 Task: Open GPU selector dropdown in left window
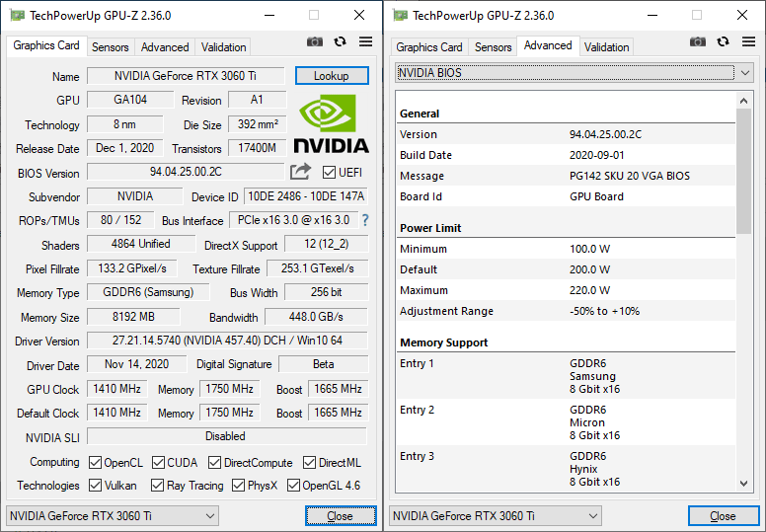pyautogui.click(x=113, y=516)
